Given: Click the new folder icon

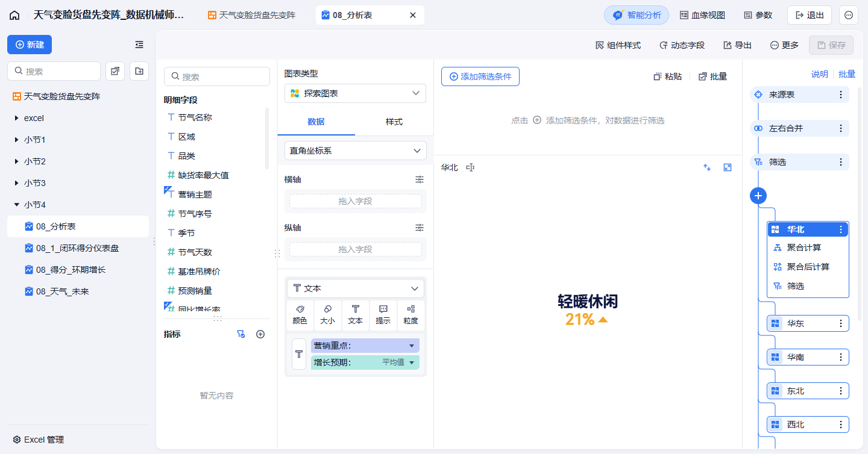Looking at the screenshot, I should pos(139,71).
